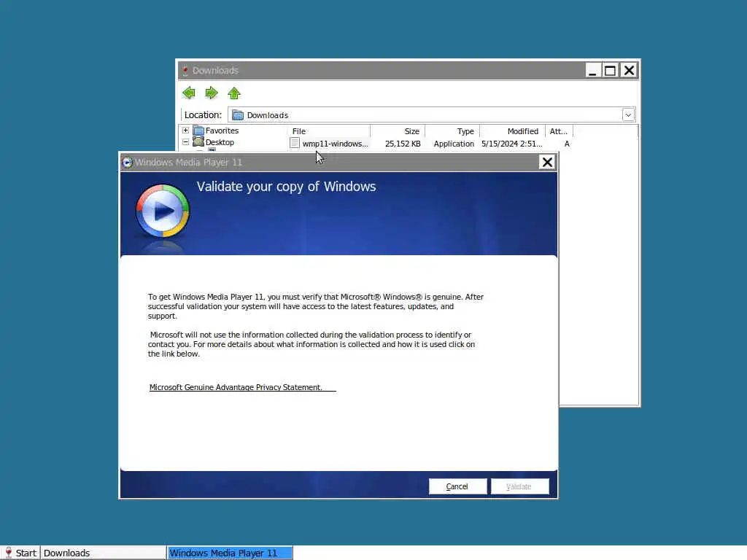Image resolution: width=747 pixels, height=560 pixels.
Task: Sort by the Att... column header
Action: tap(559, 131)
